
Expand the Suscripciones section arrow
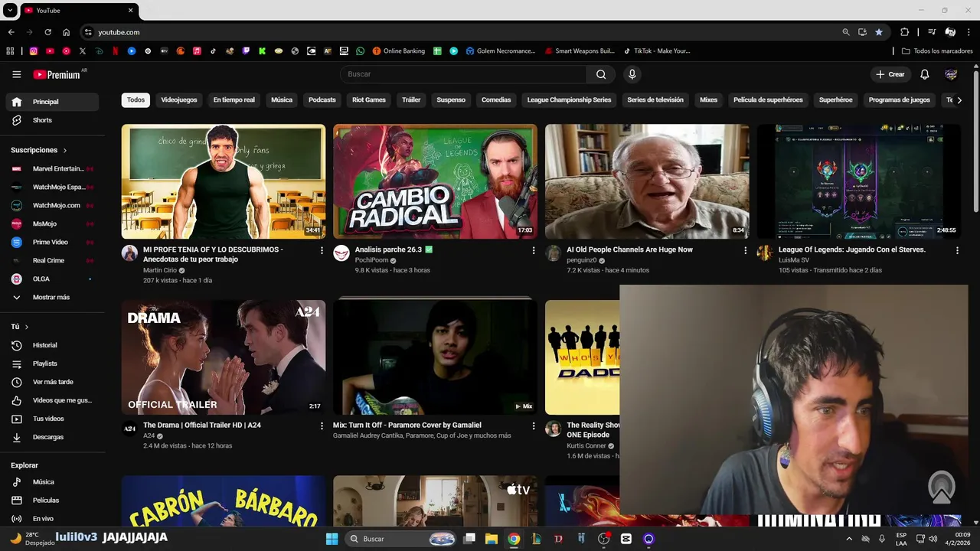(x=65, y=151)
